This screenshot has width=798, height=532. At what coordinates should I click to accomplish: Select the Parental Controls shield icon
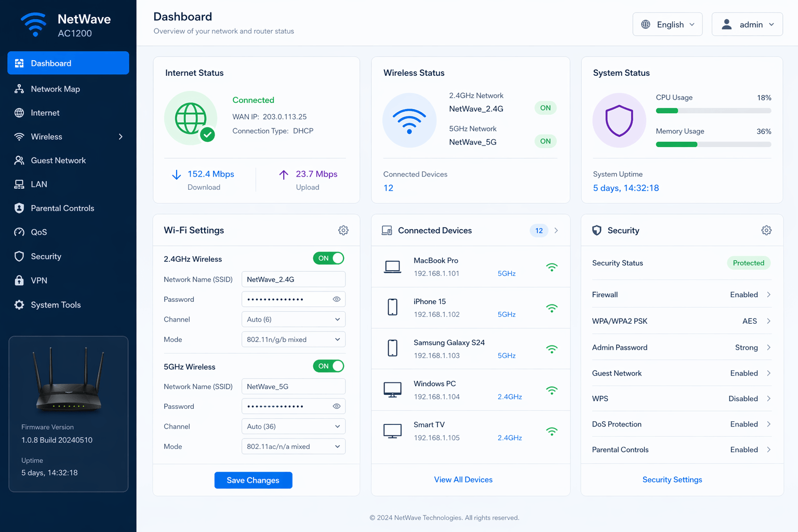tap(19, 208)
